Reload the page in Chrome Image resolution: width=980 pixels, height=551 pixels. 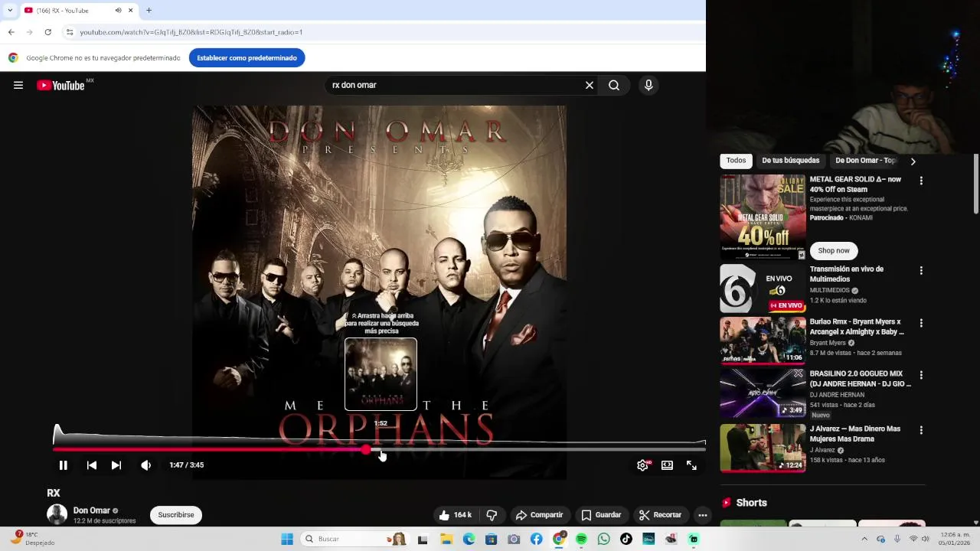[47, 32]
